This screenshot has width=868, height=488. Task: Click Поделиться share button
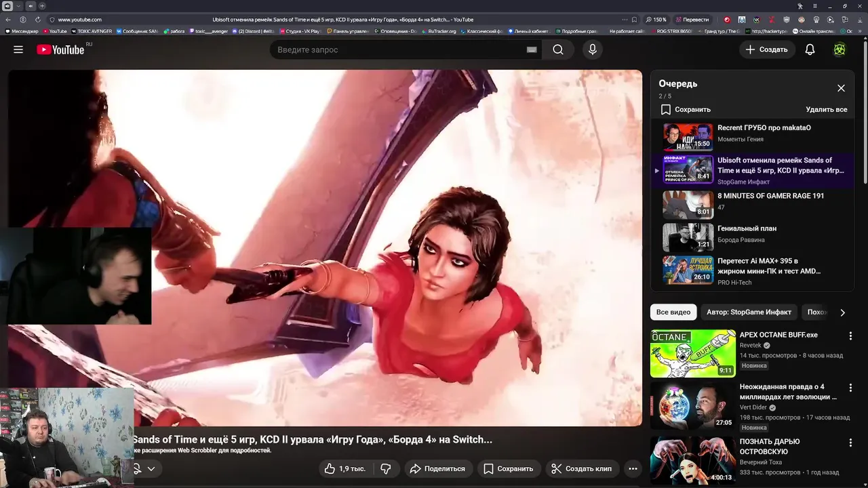(438, 468)
